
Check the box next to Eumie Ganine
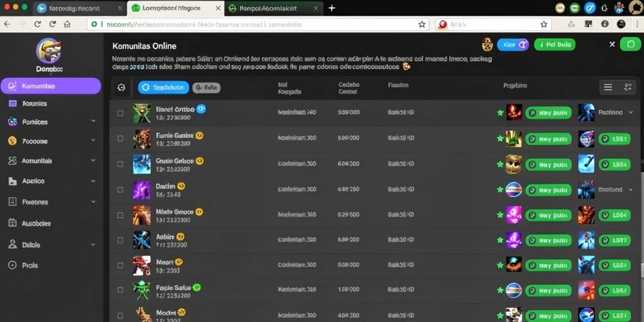120,138
